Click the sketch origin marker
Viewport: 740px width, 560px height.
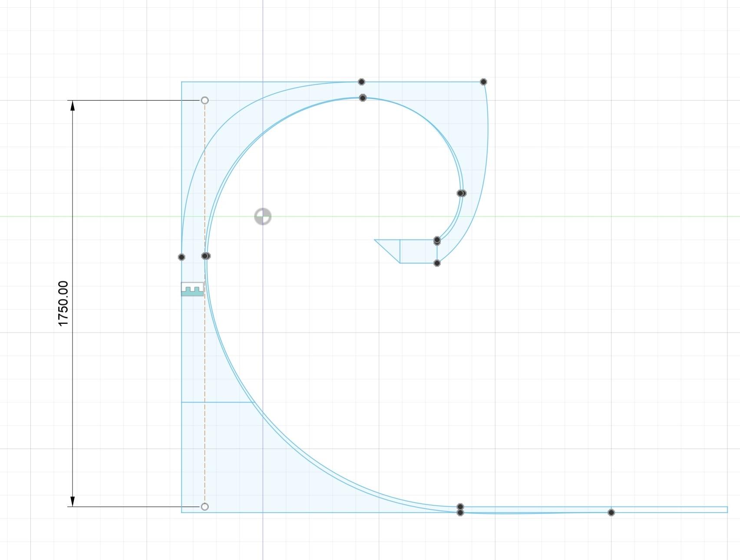pos(263,216)
